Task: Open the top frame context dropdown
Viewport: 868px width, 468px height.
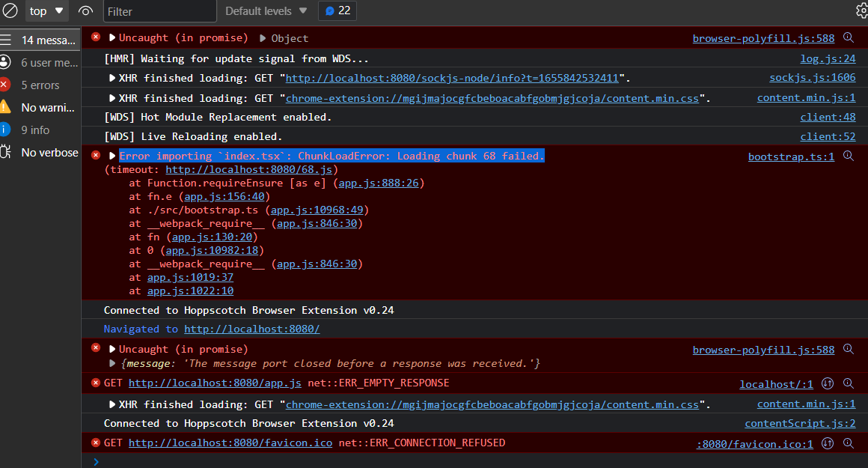Action: pyautogui.click(x=46, y=10)
